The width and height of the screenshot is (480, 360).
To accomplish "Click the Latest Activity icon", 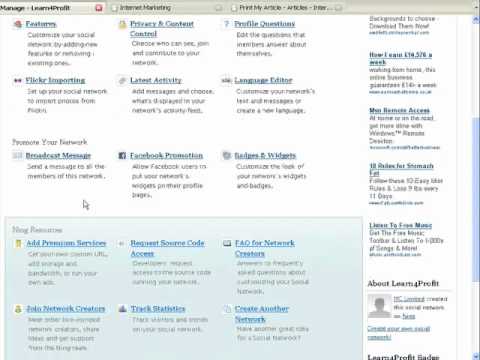I will click(x=122, y=80).
